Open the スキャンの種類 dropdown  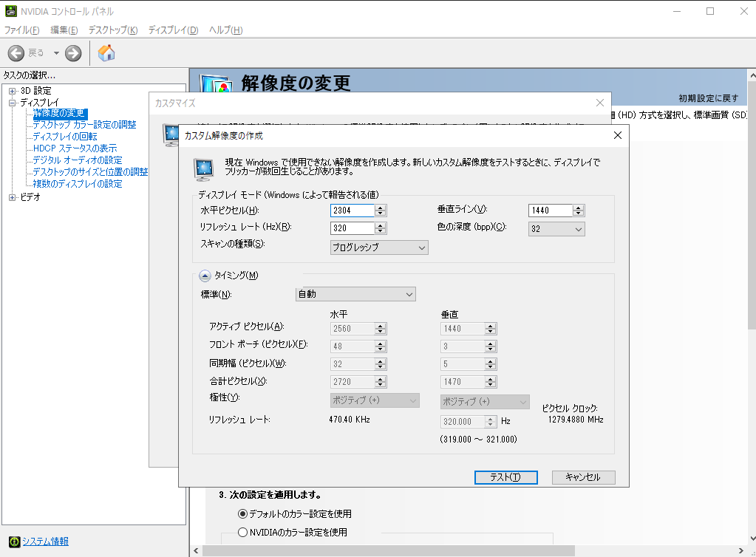coord(379,247)
